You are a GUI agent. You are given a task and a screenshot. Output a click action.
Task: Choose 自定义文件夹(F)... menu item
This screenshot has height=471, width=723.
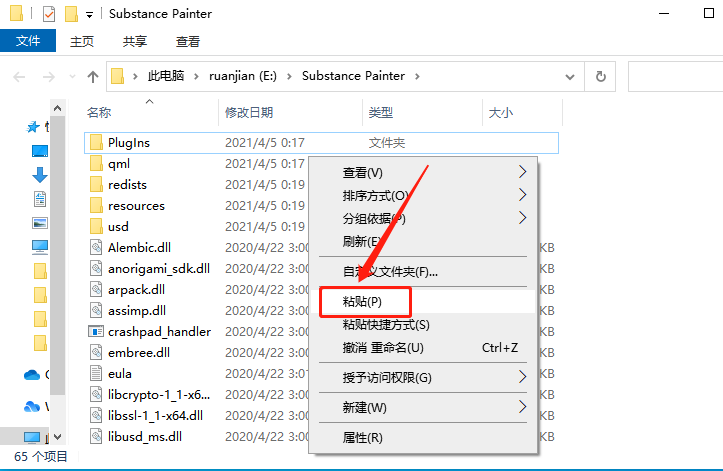click(423, 272)
